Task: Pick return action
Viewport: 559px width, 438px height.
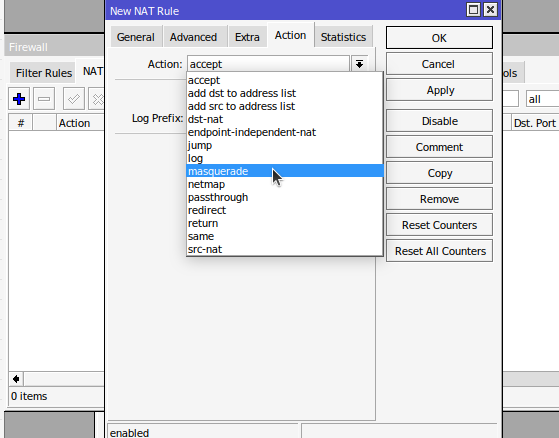Action: [x=285, y=223]
